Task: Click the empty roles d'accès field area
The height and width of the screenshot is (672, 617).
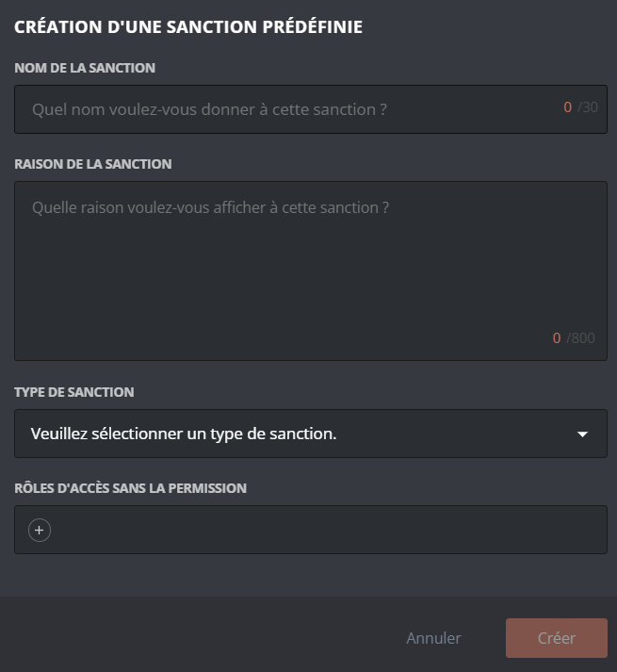Action: (320, 531)
